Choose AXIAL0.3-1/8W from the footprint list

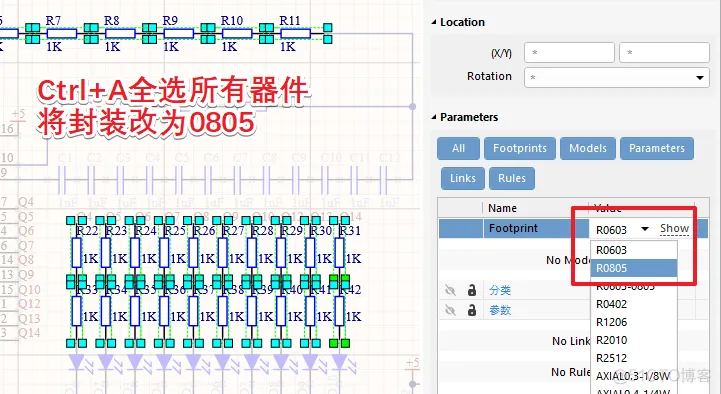click(634, 376)
